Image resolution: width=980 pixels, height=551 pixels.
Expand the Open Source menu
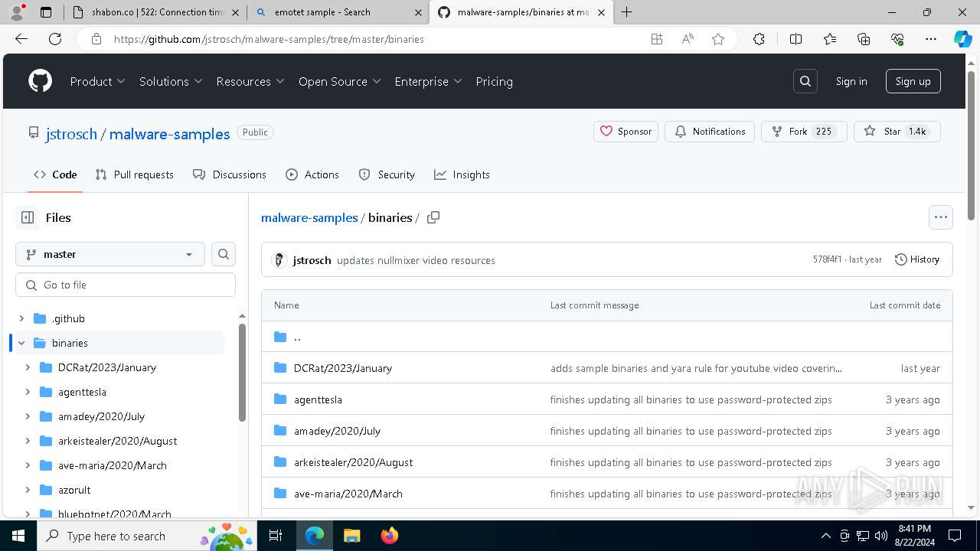coord(340,81)
